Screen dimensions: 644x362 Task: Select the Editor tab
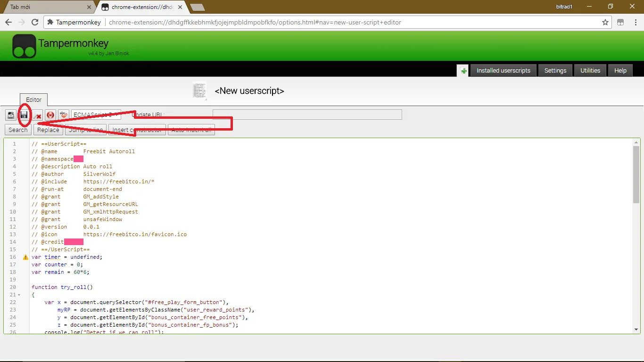pos(33,100)
